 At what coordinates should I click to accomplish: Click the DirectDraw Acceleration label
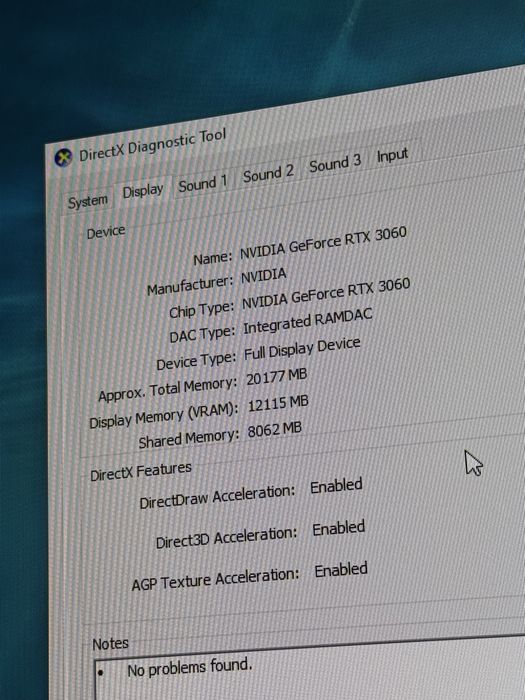coord(217,496)
